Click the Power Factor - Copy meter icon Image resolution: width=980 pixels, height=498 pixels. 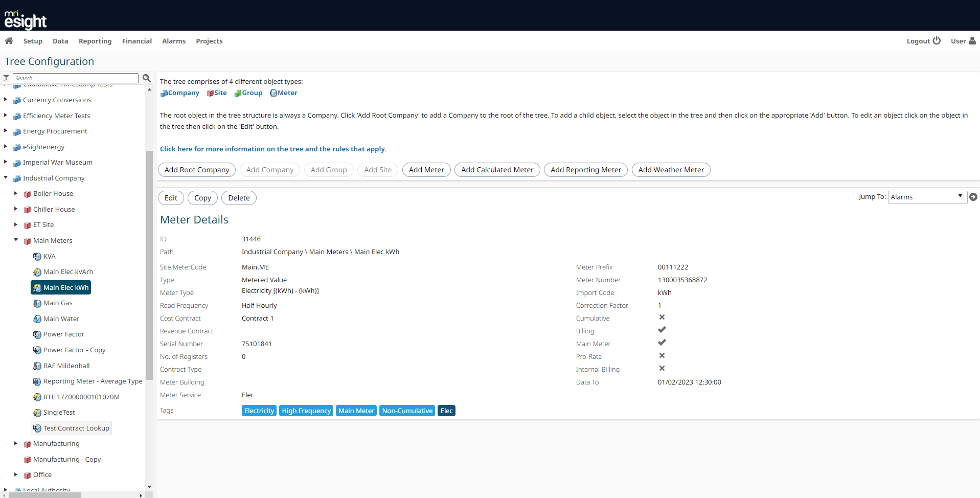coord(37,350)
